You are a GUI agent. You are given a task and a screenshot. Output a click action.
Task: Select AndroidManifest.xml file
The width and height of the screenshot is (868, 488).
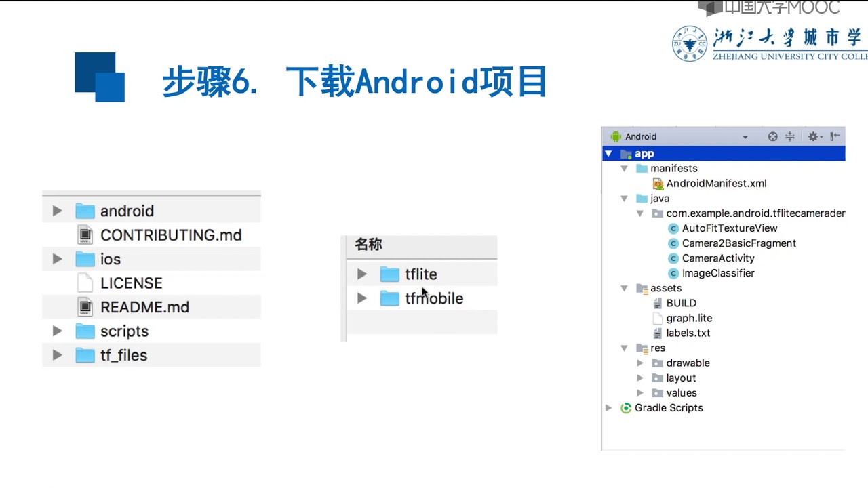click(x=716, y=184)
